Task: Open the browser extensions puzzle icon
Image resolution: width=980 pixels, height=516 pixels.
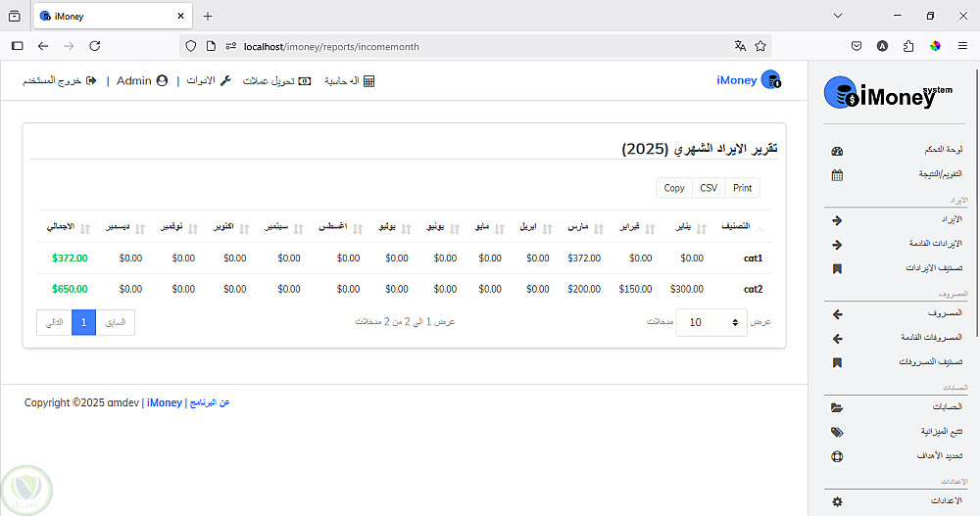Action: click(908, 46)
